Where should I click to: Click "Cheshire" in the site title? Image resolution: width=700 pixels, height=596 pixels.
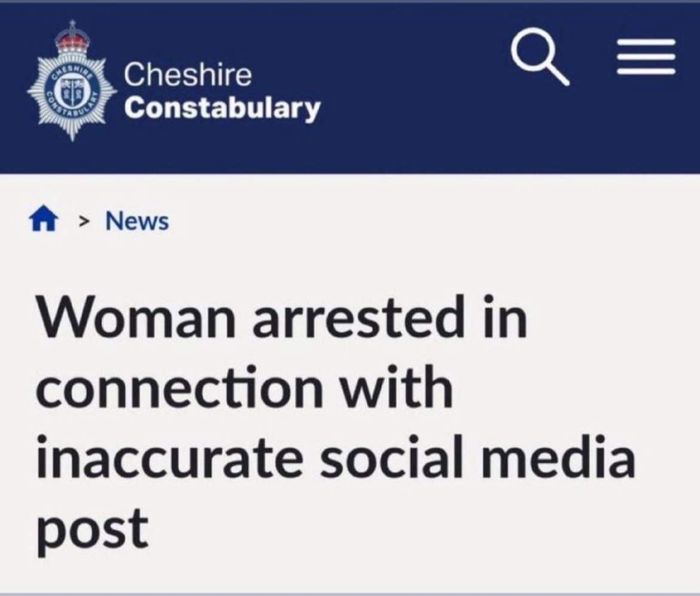[188, 75]
